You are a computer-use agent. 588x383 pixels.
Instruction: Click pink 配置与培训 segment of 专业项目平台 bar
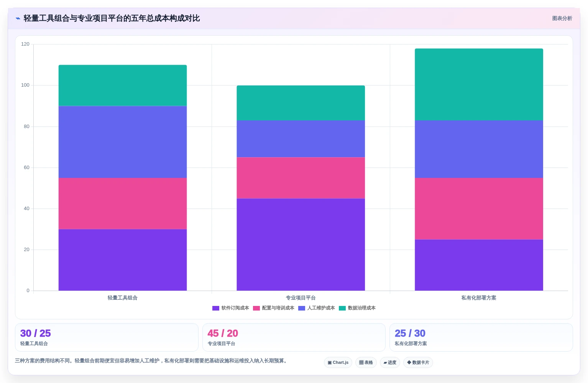pyautogui.click(x=301, y=178)
